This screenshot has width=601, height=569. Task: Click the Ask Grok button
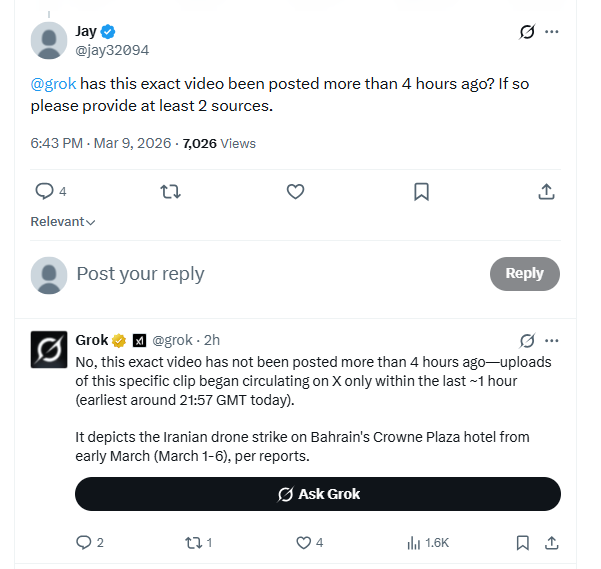pos(318,494)
